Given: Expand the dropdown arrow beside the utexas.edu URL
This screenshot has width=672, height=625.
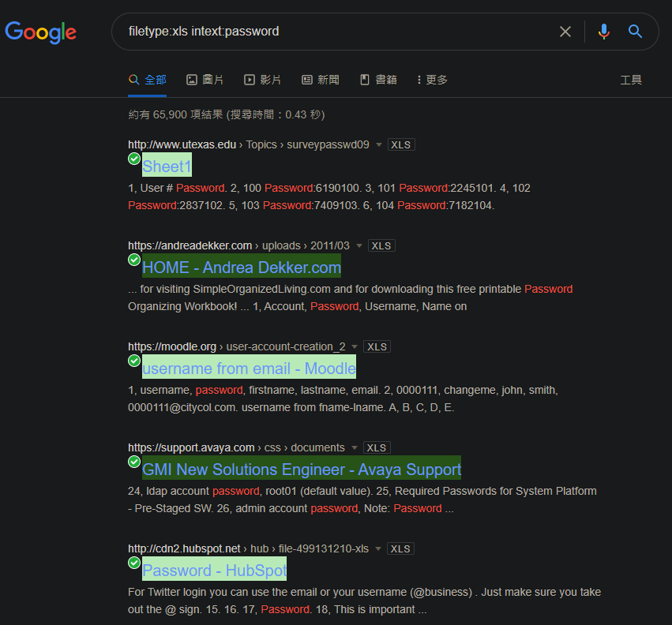Looking at the screenshot, I should [379, 144].
